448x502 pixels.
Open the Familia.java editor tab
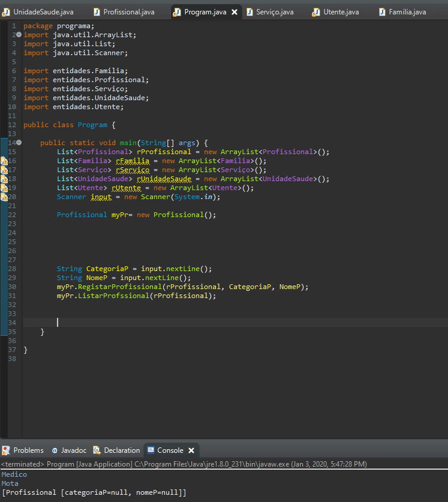pyautogui.click(x=402, y=12)
